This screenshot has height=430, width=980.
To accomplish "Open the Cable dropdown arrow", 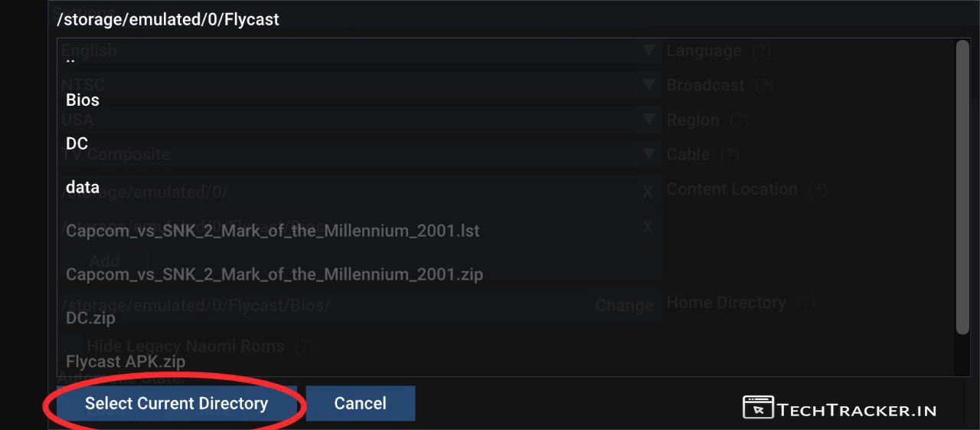I will click(649, 154).
